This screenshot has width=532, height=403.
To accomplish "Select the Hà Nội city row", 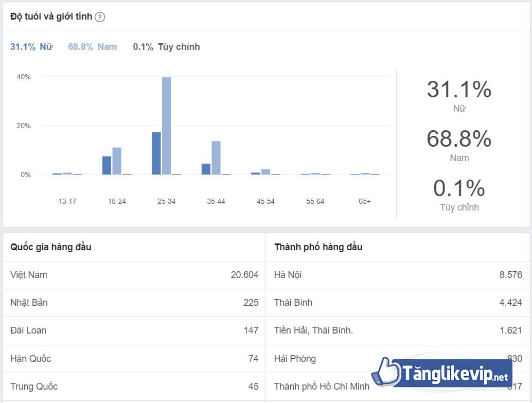I will click(398, 275).
